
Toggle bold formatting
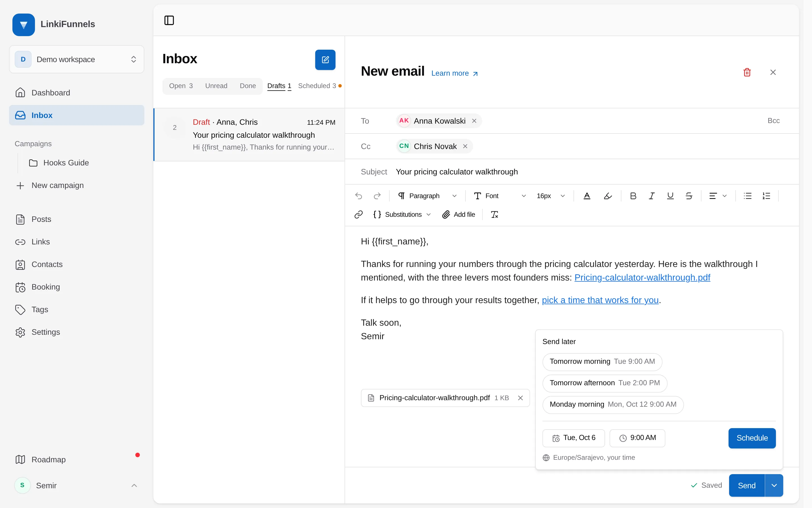tap(633, 196)
